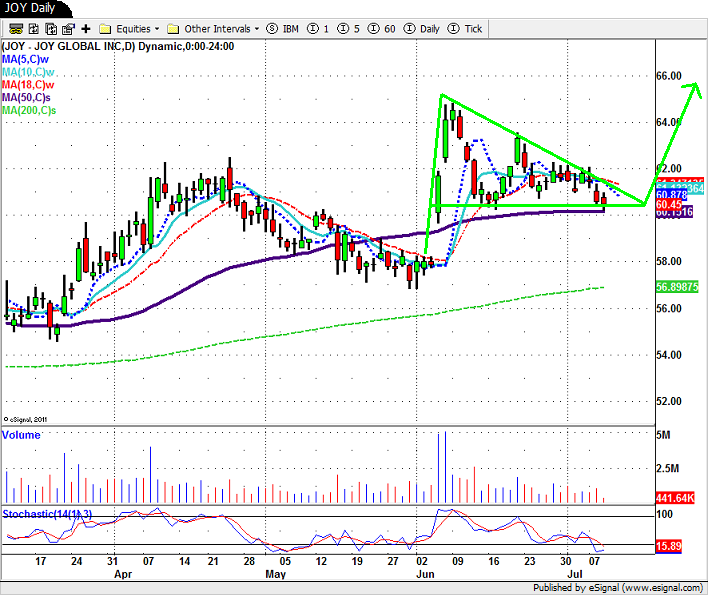Click the 58.00 price axis label
This screenshot has width=708, height=595.
(x=669, y=261)
